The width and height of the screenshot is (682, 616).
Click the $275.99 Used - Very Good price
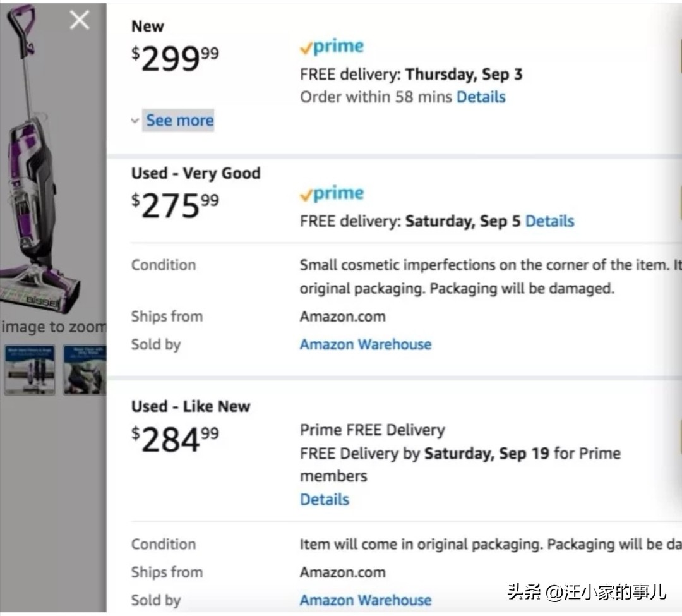(175, 206)
